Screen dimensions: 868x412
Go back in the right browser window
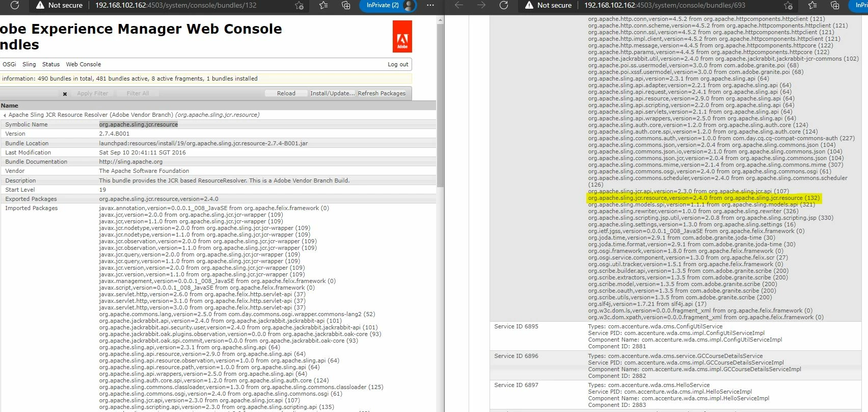click(459, 5)
